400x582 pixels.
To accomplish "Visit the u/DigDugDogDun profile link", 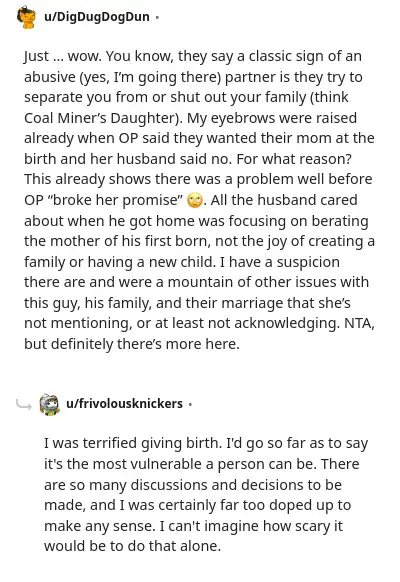I will [96, 17].
